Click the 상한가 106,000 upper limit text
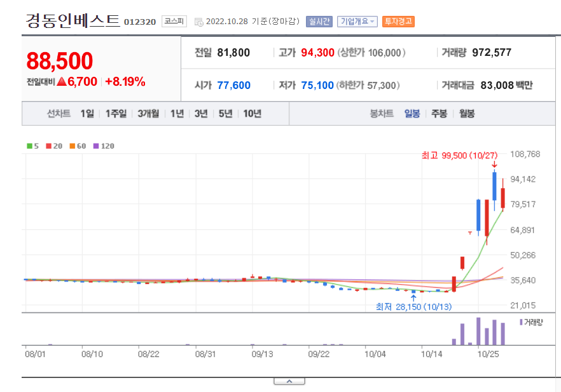 tap(371, 53)
